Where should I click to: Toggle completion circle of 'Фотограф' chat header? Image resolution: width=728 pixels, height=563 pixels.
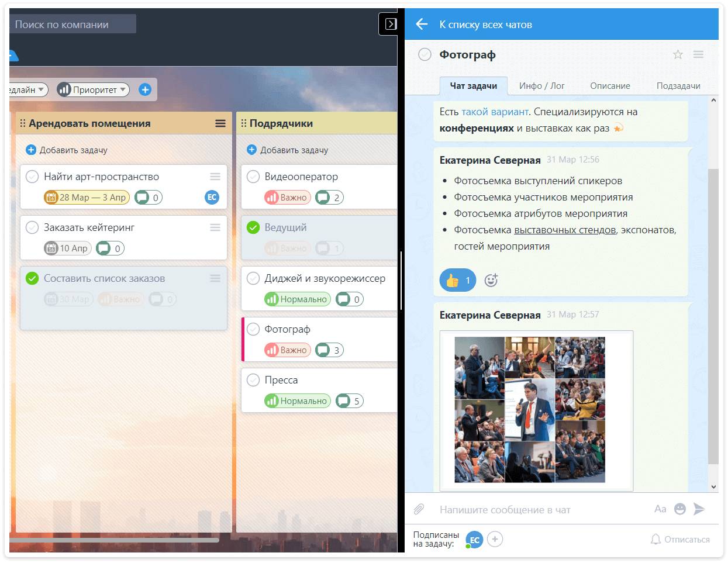click(425, 54)
